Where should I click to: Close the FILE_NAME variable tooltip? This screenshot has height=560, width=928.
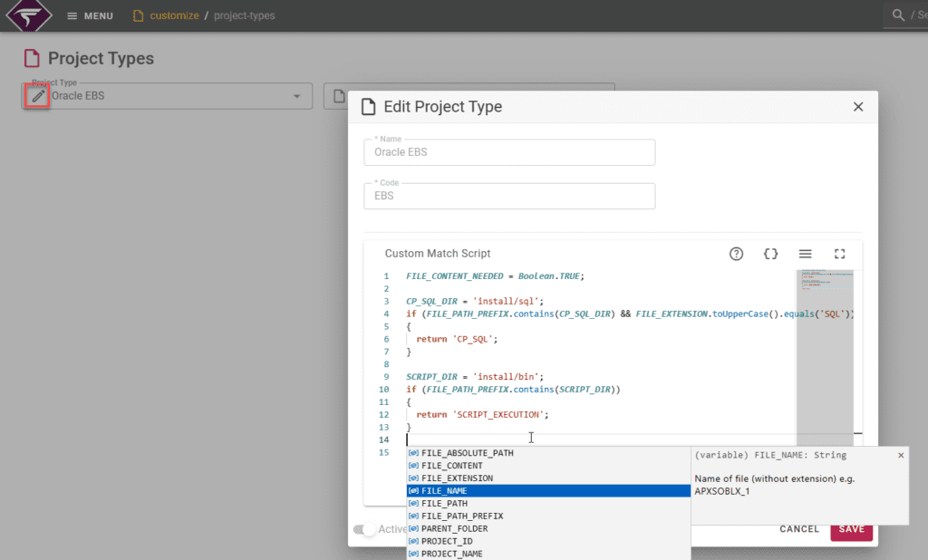901,455
